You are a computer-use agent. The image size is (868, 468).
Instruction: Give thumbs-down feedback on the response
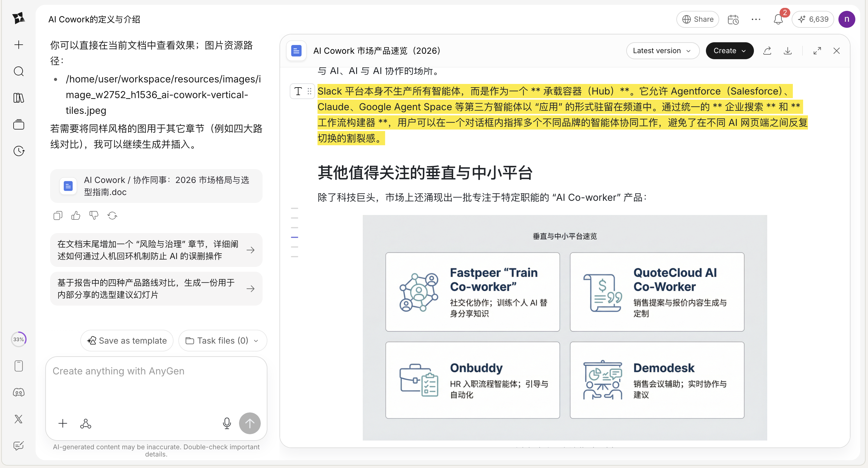coord(94,215)
